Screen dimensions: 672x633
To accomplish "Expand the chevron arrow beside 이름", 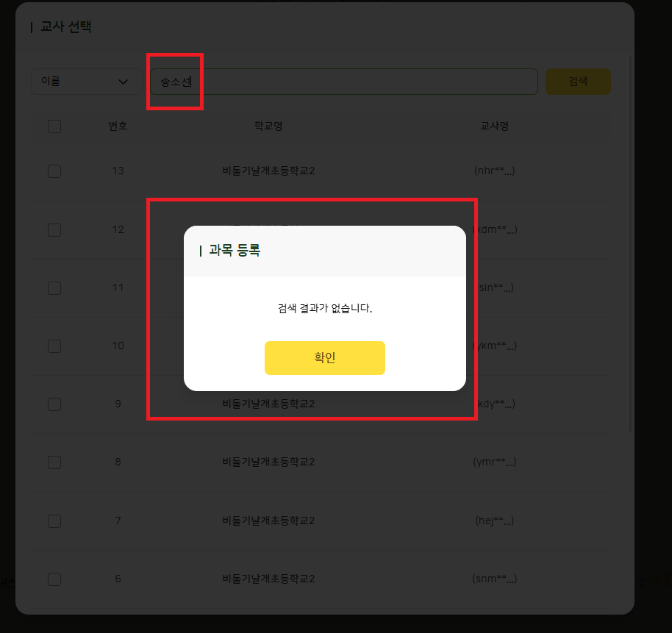I will 123,82.
